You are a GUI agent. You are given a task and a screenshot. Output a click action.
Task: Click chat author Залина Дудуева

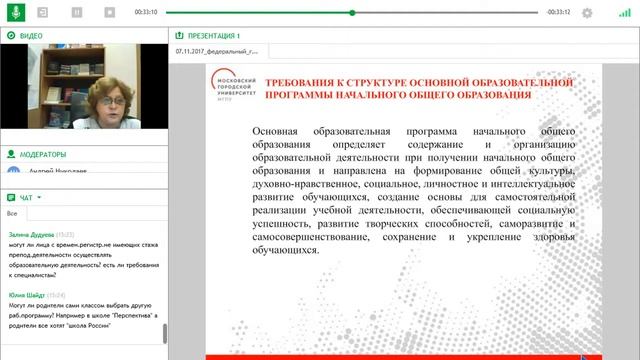click(x=31, y=235)
